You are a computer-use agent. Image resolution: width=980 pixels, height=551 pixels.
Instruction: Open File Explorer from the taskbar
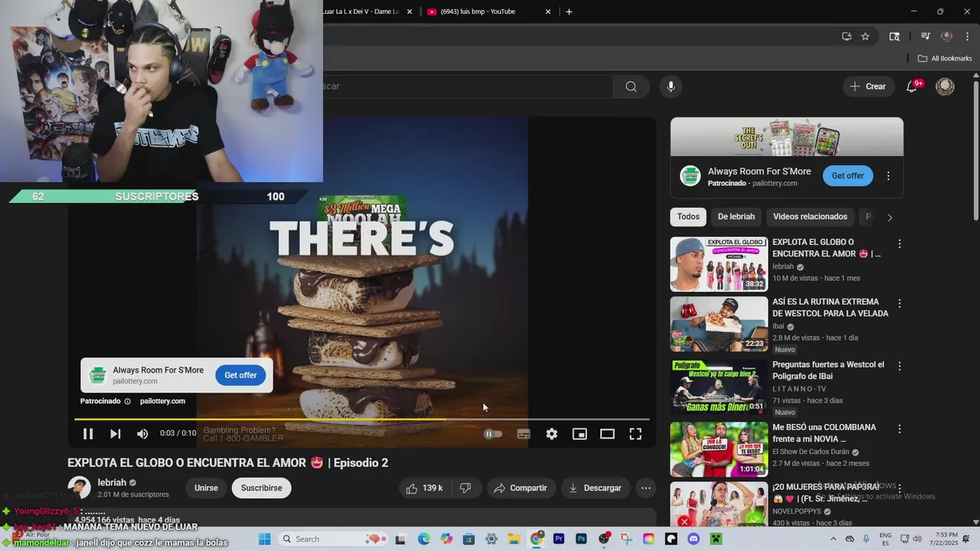point(514,539)
